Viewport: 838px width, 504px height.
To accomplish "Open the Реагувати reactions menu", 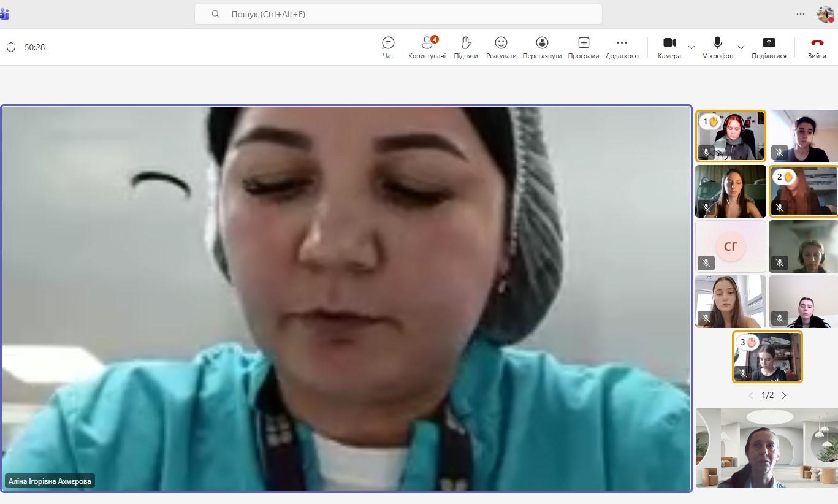I will click(x=501, y=47).
